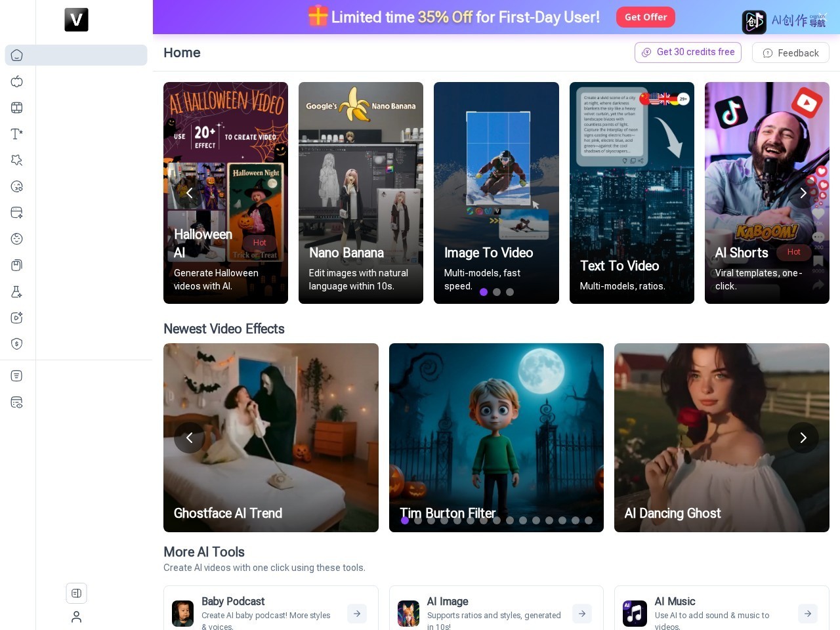840x630 pixels.
Task: Open the dollar shield icon in the sidebar
Action: (17, 344)
